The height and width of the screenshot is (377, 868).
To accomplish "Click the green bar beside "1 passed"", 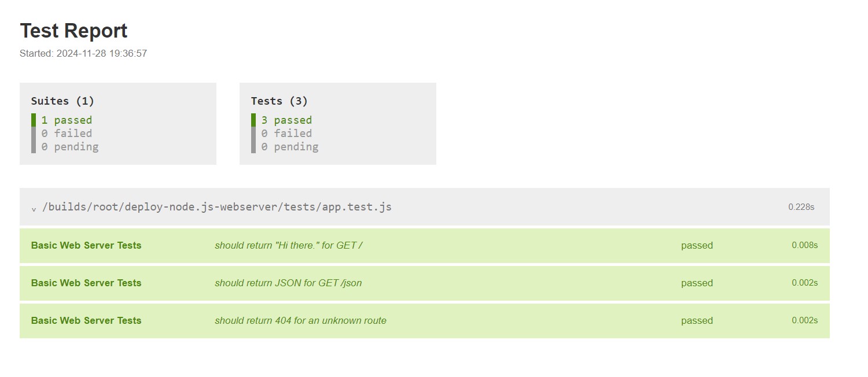I will [34, 120].
